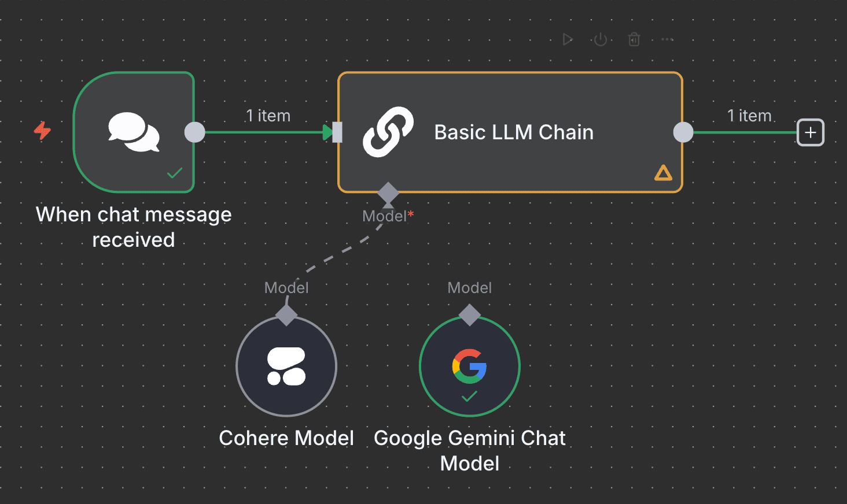Click the warning triangle on Basic LLM Chain
The width and height of the screenshot is (847, 504).
[x=662, y=172]
